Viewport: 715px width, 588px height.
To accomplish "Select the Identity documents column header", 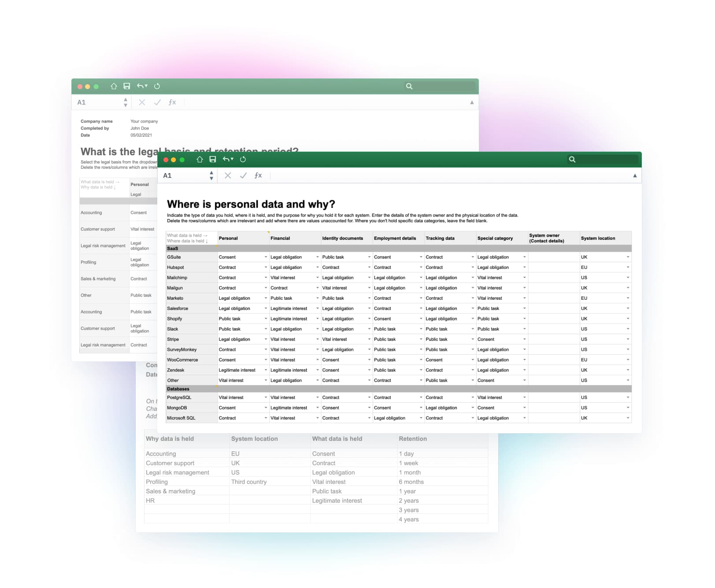I will pyautogui.click(x=347, y=238).
